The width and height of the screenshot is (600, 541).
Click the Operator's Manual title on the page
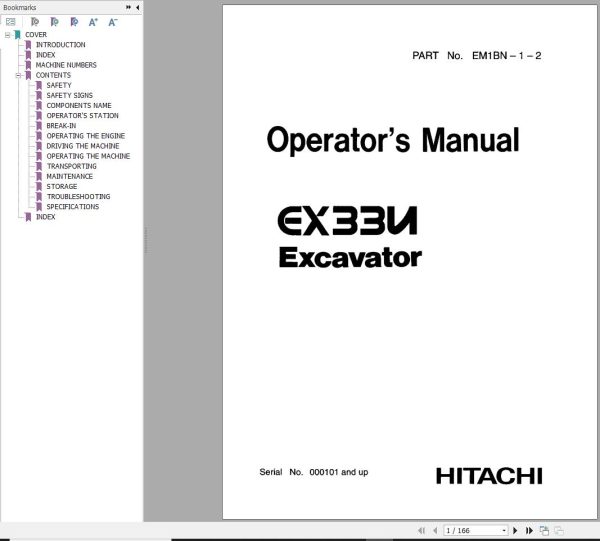click(x=393, y=141)
